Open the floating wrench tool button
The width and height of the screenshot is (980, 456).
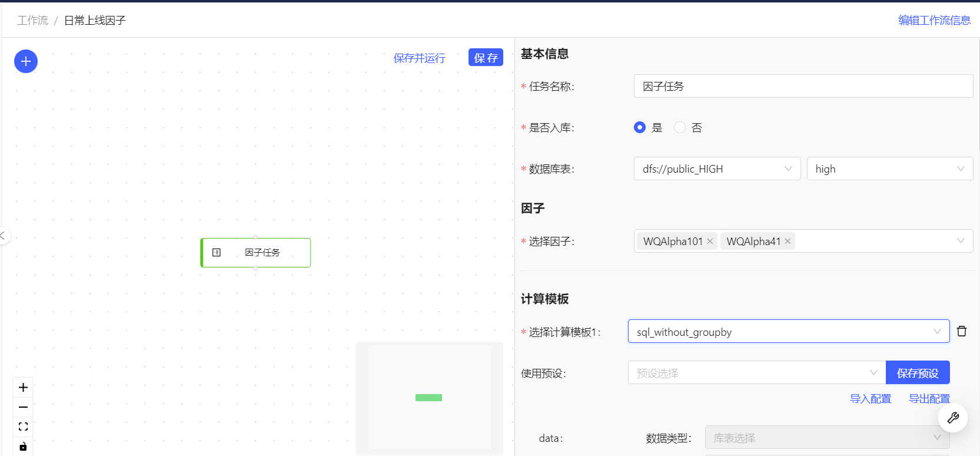(x=953, y=418)
